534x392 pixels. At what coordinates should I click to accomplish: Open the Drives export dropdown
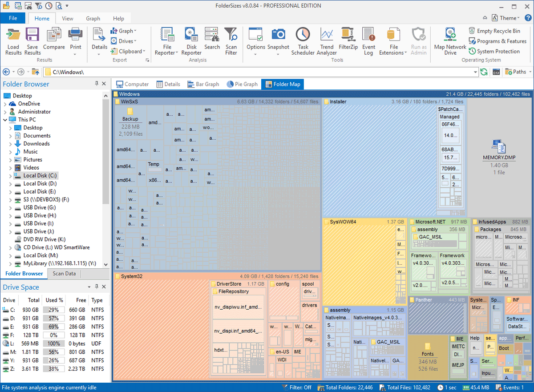point(124,41)
